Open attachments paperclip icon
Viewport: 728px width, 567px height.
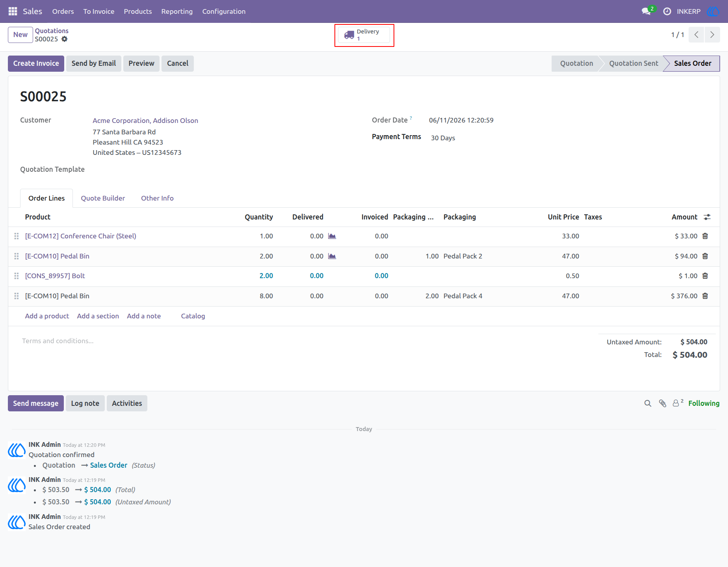pos(663,403)
